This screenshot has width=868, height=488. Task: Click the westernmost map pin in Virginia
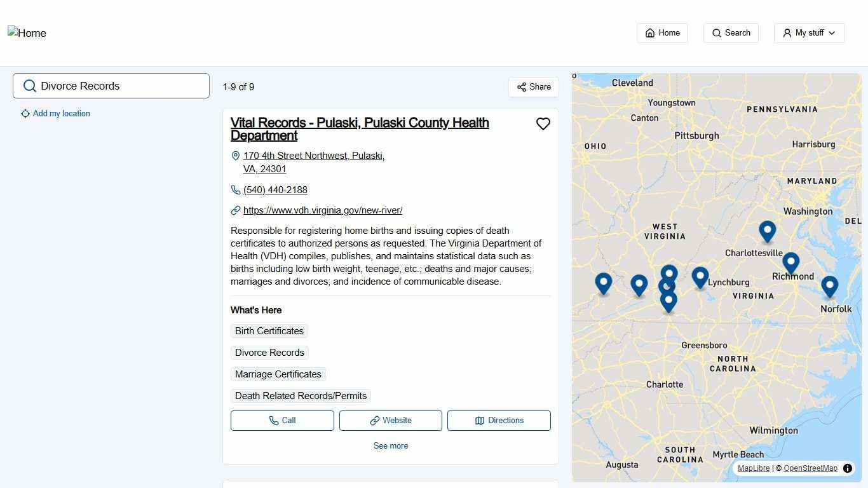pyautogui.click(x=603, y=283)
